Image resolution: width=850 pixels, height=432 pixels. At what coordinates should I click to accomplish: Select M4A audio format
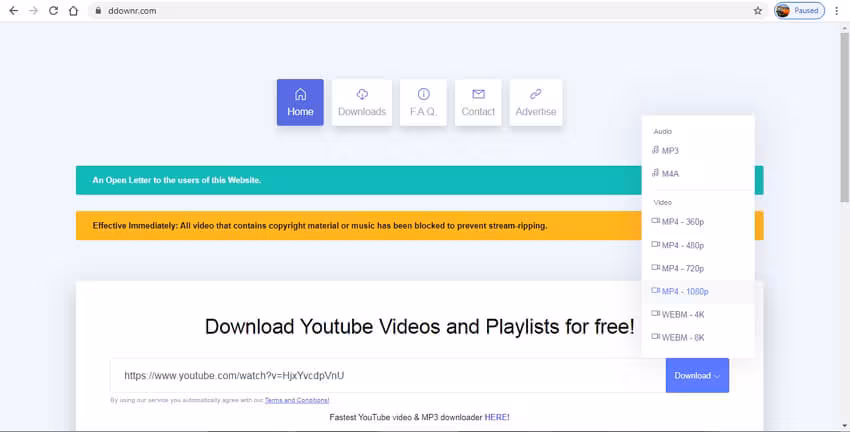[698, 173]
